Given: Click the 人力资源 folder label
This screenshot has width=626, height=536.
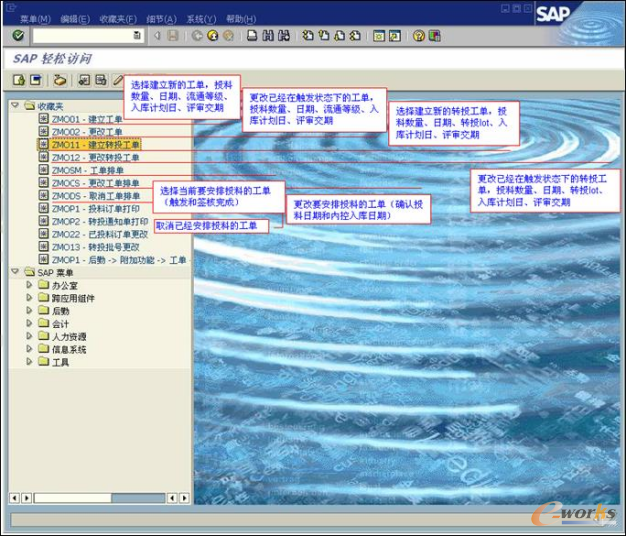Looking at the screenshot, I should click(69, 336).
